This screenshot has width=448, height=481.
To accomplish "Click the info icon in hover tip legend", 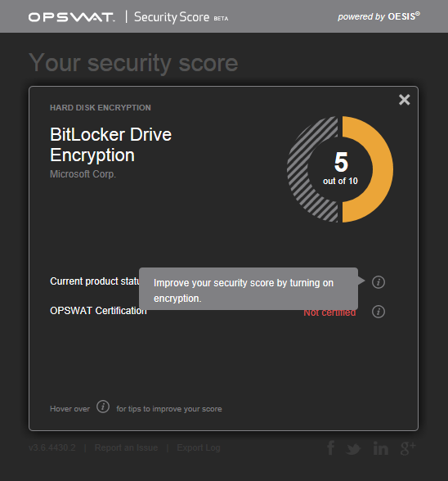I will [103, 407].
